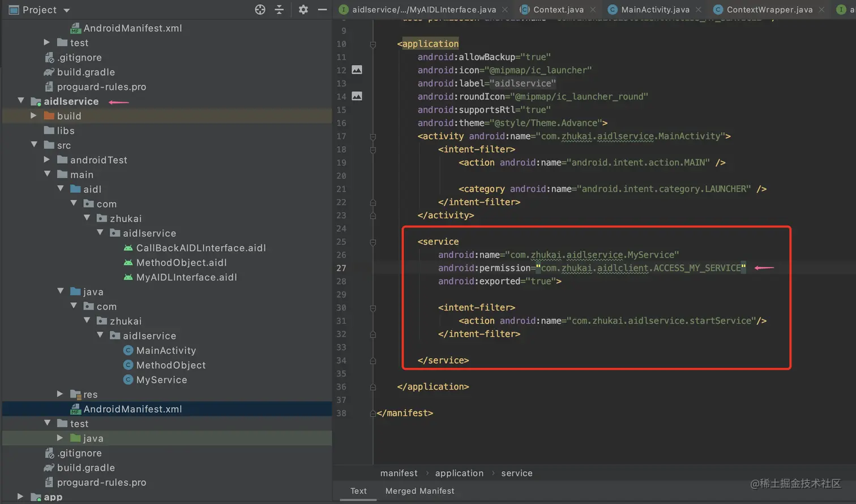856x504 pixels.
Task: Open build.gradle below the second .gitignore
Action: coord(86,468)
